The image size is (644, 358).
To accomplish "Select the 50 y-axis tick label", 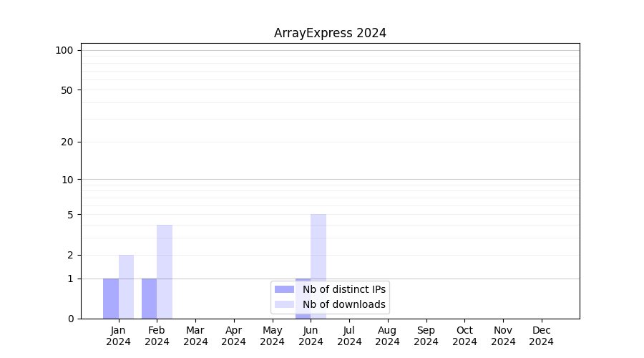I will click(x=67, y=90).
